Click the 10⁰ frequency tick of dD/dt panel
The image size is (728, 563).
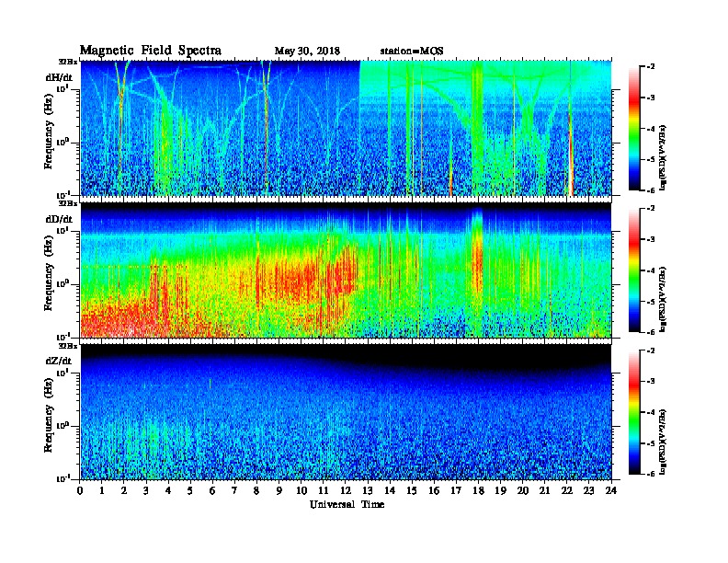(63, 283)
